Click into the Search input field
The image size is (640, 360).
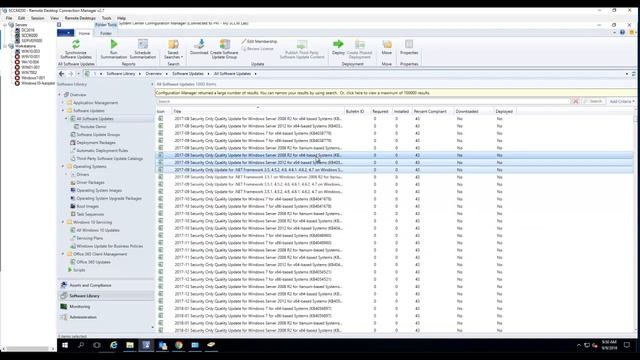[363, 101]
